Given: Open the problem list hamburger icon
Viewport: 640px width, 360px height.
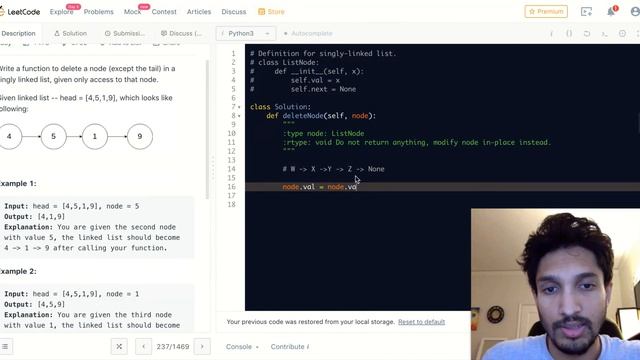Looking at the screenshot, I should pyautogui.click(x=5, y=347).
